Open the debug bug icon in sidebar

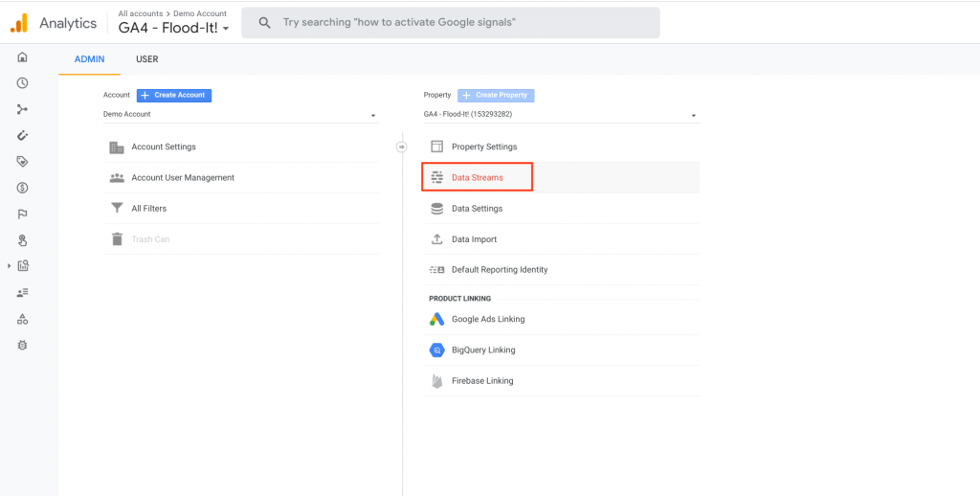coord(23,345)
